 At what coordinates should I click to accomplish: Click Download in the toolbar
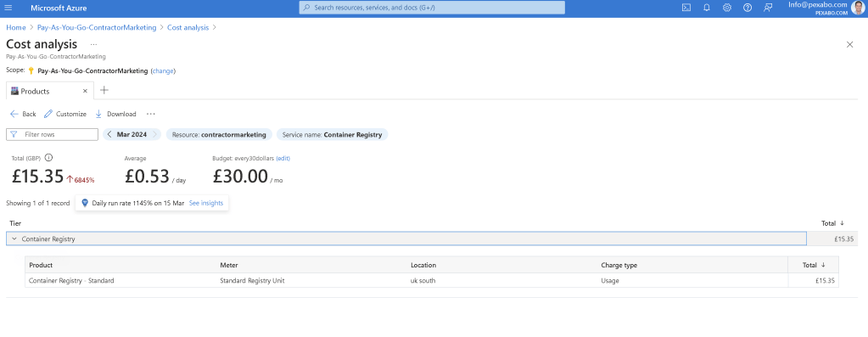[x=115, y=114]
